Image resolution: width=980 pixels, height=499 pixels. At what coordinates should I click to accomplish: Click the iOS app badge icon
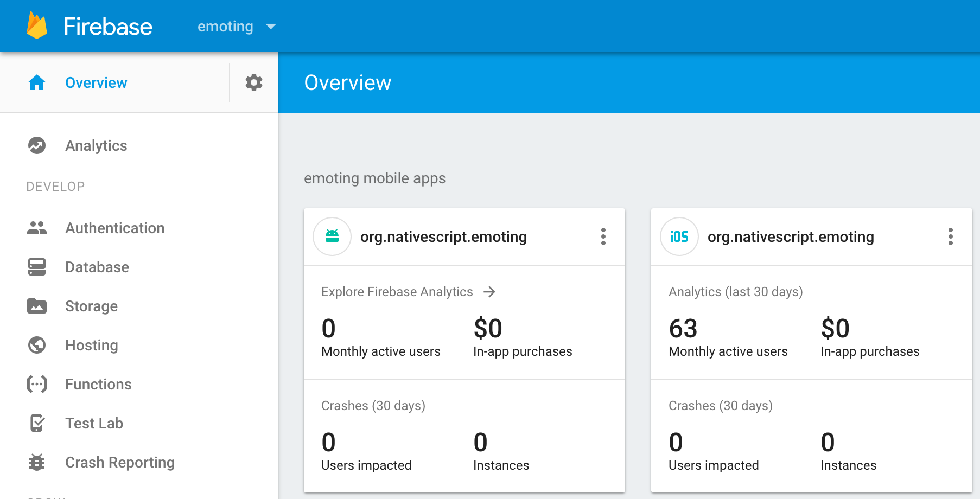(679, 236)
